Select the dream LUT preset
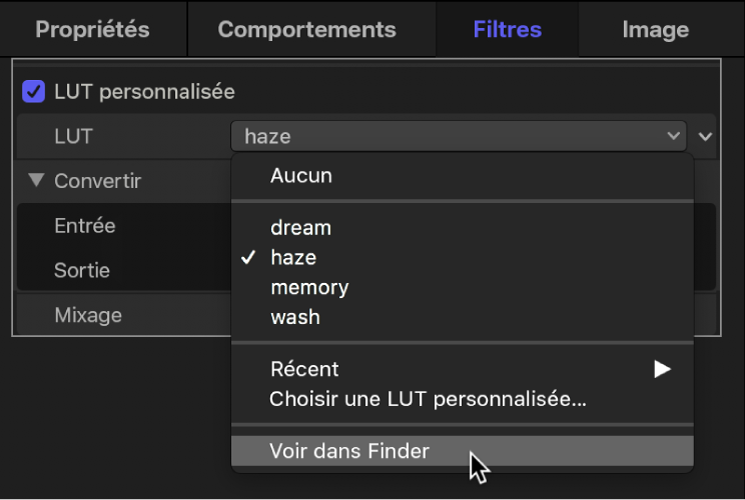 point(300,228)
